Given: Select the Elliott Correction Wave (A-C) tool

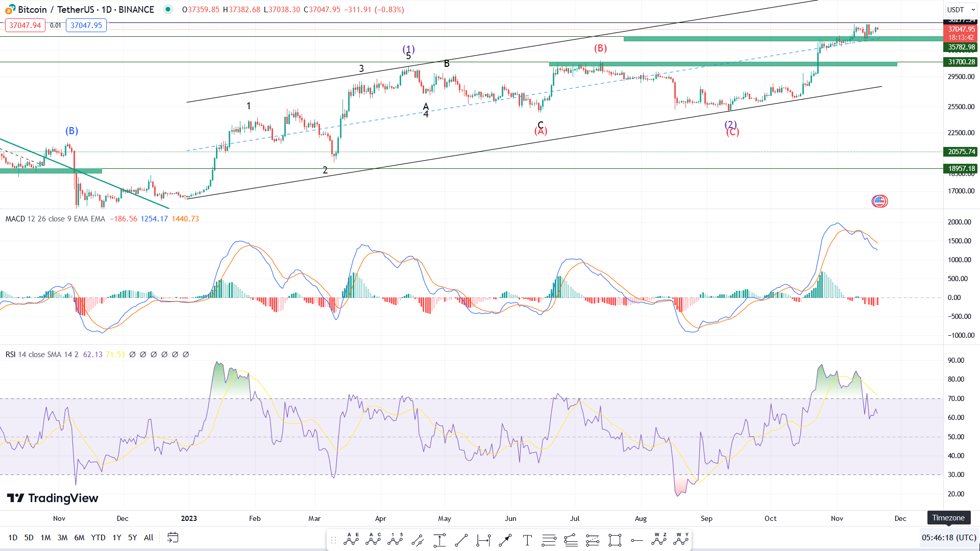Looking at the screenshot, I should point(372,540).
